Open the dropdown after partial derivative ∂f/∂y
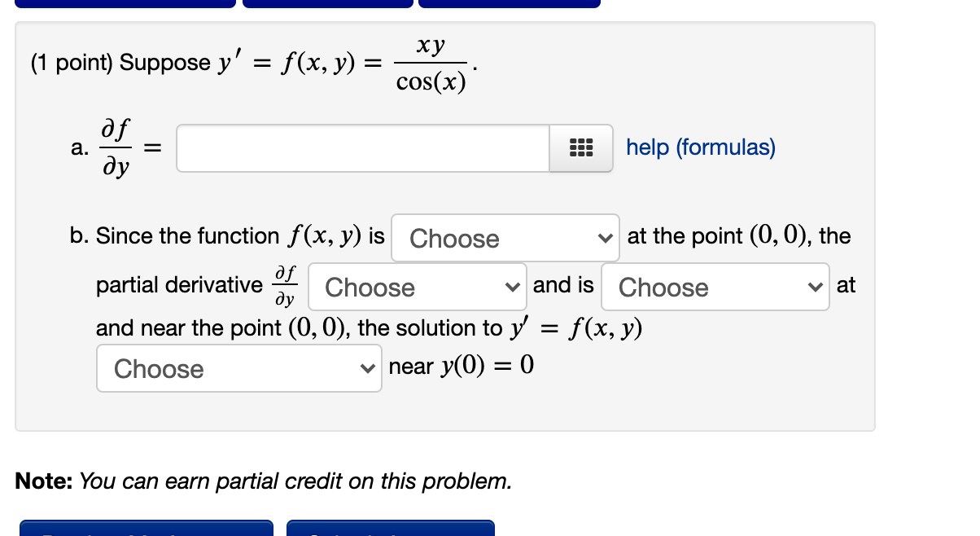This screenshot has height=536, width=980. [417, 287]
